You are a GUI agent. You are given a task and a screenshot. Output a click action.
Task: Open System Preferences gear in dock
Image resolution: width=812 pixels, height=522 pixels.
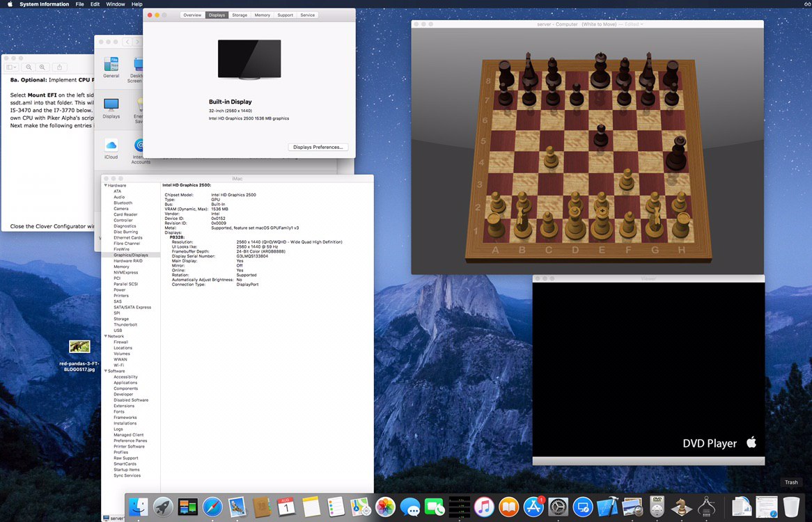(x=559, y=507)
